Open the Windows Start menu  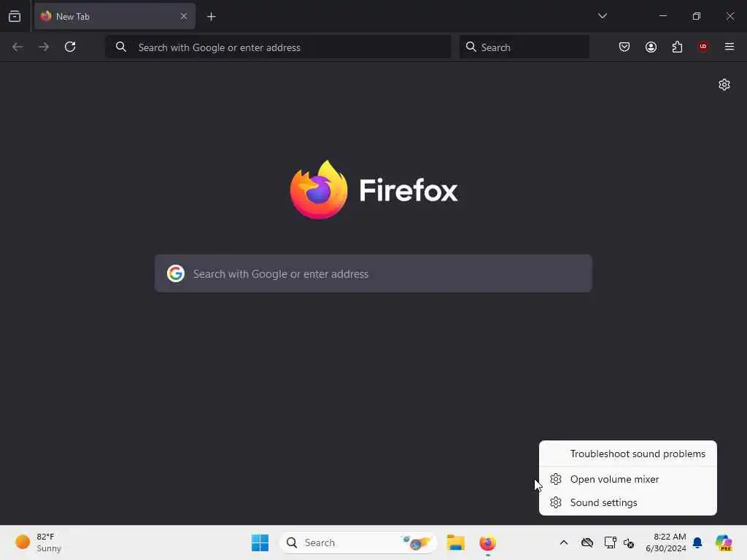point(260,542)
